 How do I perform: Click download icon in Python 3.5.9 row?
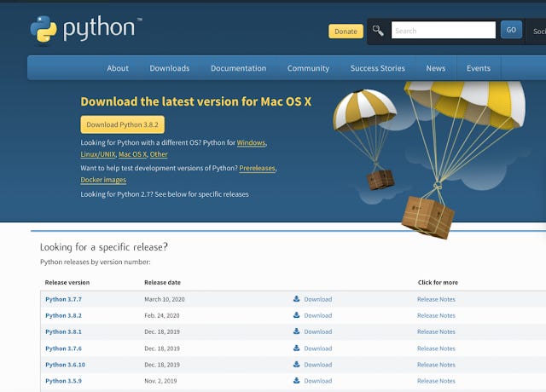[x=296, y=381]
